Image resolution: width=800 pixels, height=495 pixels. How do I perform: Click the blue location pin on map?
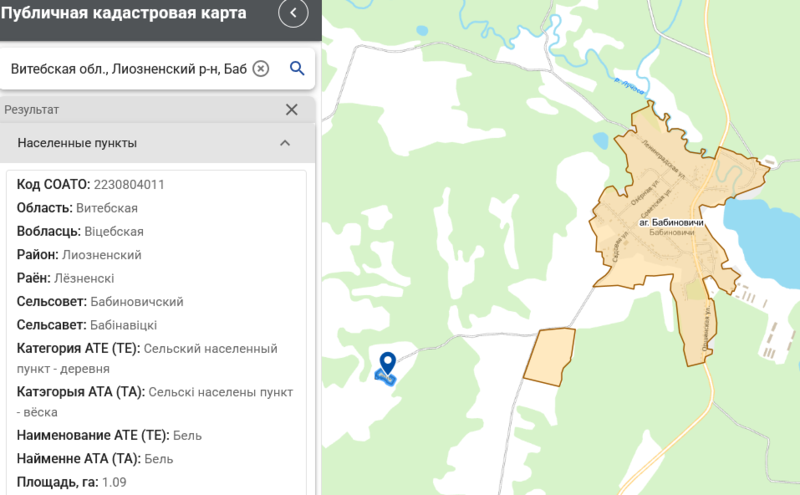[x=388, y=364]
